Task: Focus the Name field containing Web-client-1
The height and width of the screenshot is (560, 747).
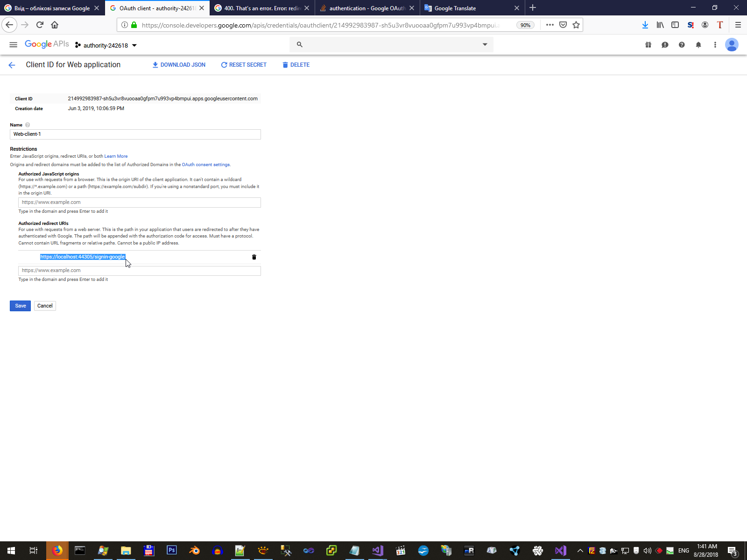Action: [x=135, y=134]
